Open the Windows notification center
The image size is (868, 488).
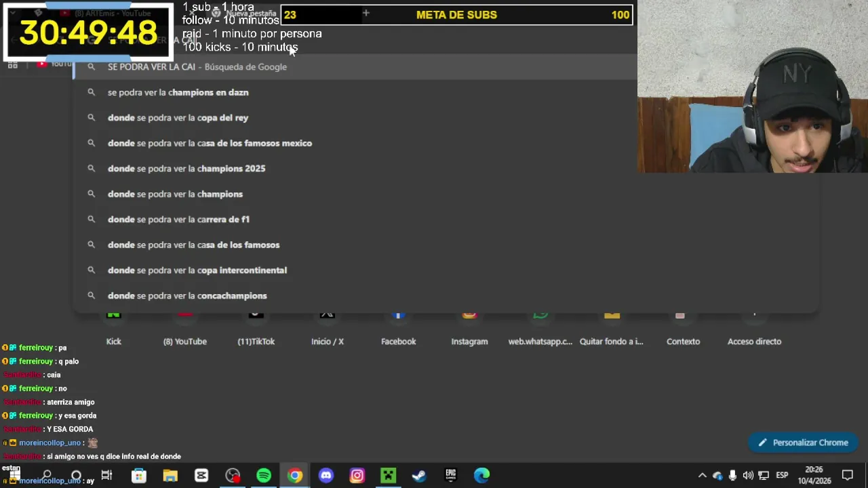pos(847,475)
